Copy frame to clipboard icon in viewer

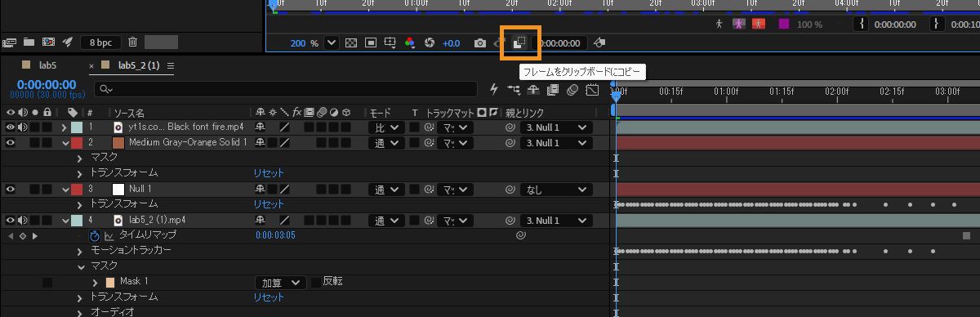519,42
